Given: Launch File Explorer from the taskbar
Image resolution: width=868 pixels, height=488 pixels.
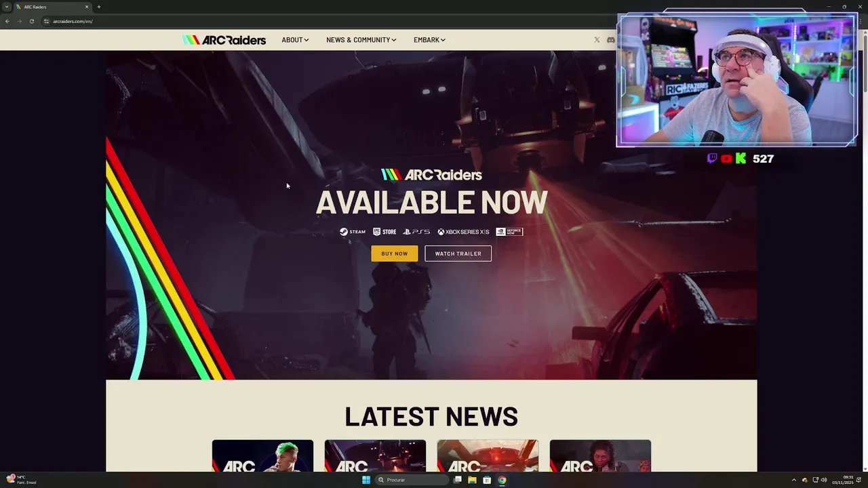Looking at the screenshot, I should pyautogui.click(x=472, y=480).
